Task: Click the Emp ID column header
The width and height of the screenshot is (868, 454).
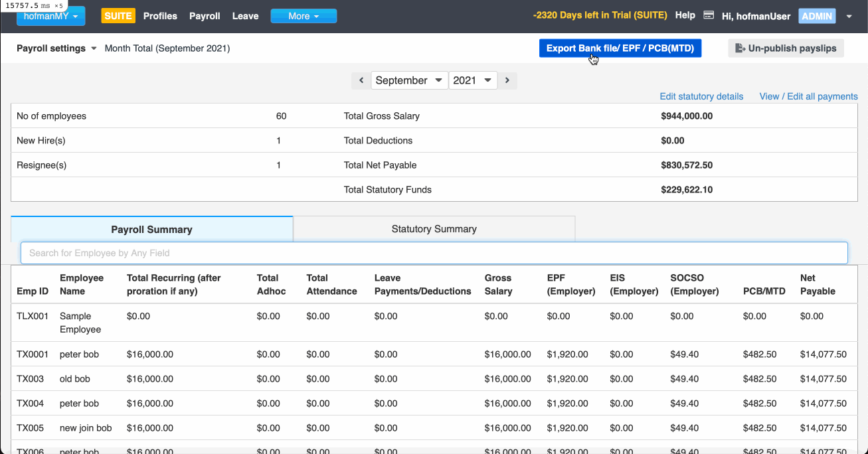Action: tap(33, 291)
